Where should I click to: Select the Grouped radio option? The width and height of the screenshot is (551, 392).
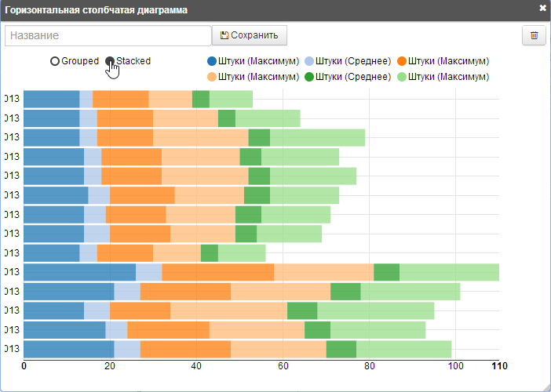pyautogui.click(x=55, y=61)
